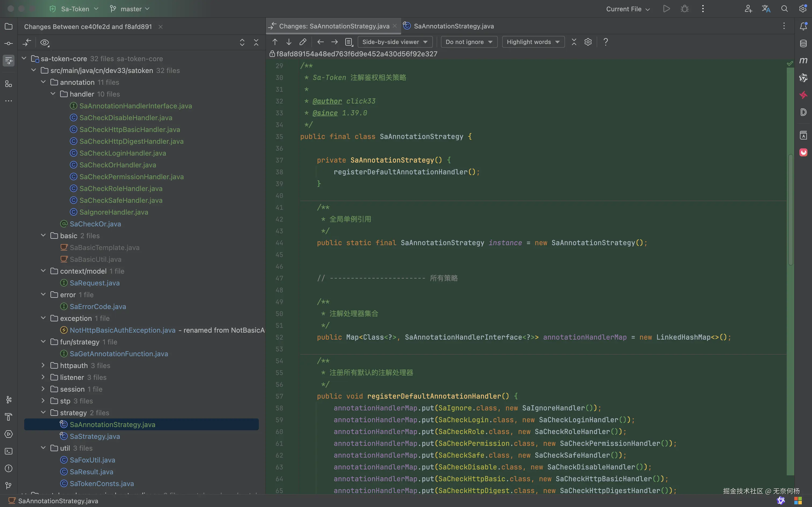Jump to next difference arrow

(x=289, y=42)
